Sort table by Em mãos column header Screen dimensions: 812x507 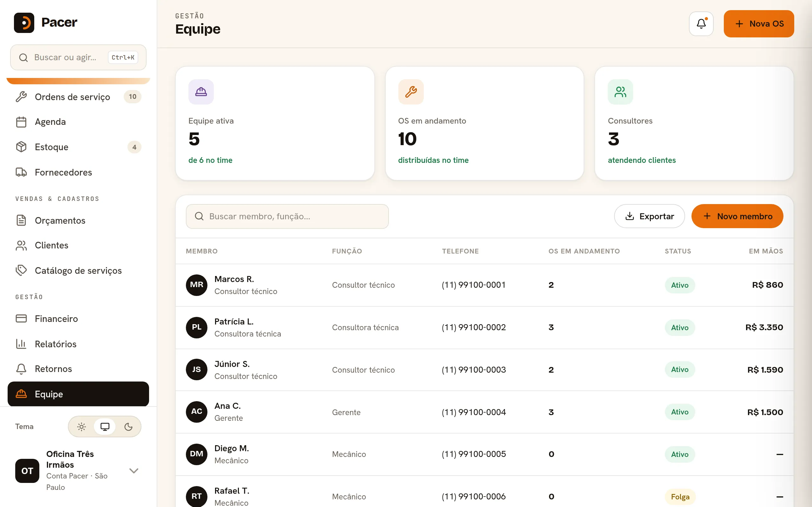(766, 251)
